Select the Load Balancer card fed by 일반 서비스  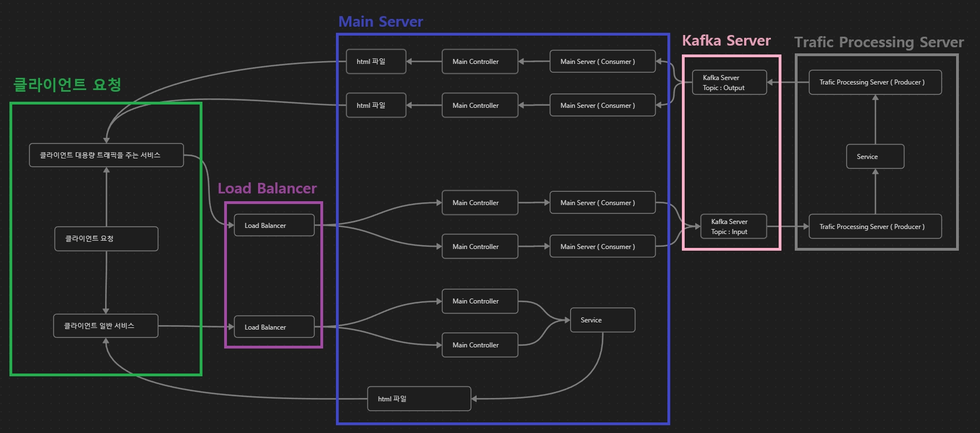(274, 327)
